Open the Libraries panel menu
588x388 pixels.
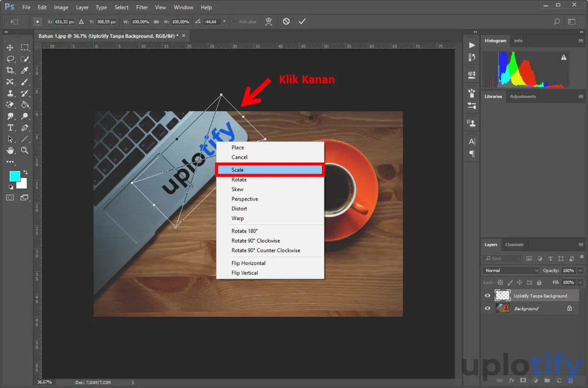(x=581, y=96)
